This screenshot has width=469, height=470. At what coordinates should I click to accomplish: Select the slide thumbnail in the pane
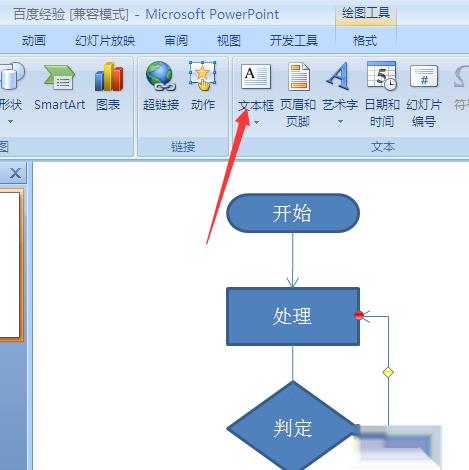(x=10, y=265)
